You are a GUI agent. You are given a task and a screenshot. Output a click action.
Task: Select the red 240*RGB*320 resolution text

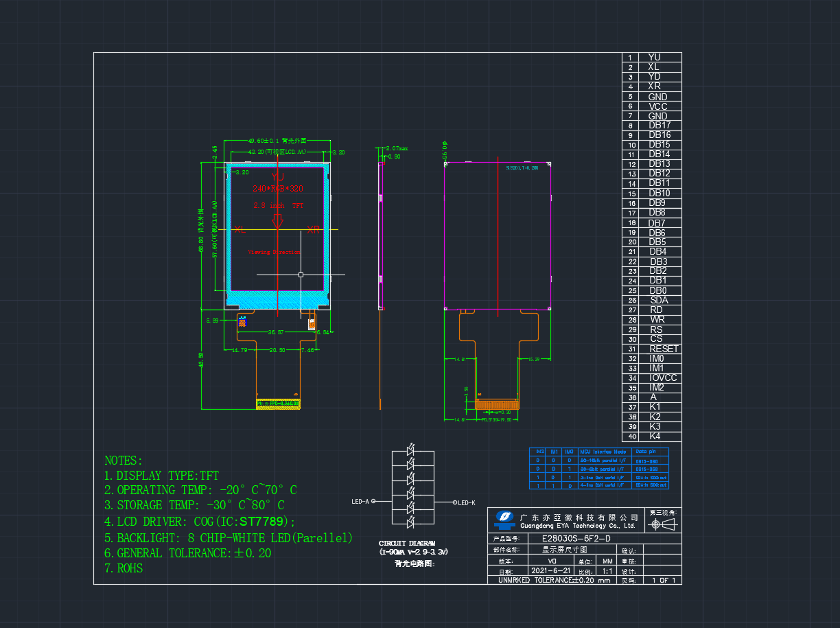click(x=278, y=188)
